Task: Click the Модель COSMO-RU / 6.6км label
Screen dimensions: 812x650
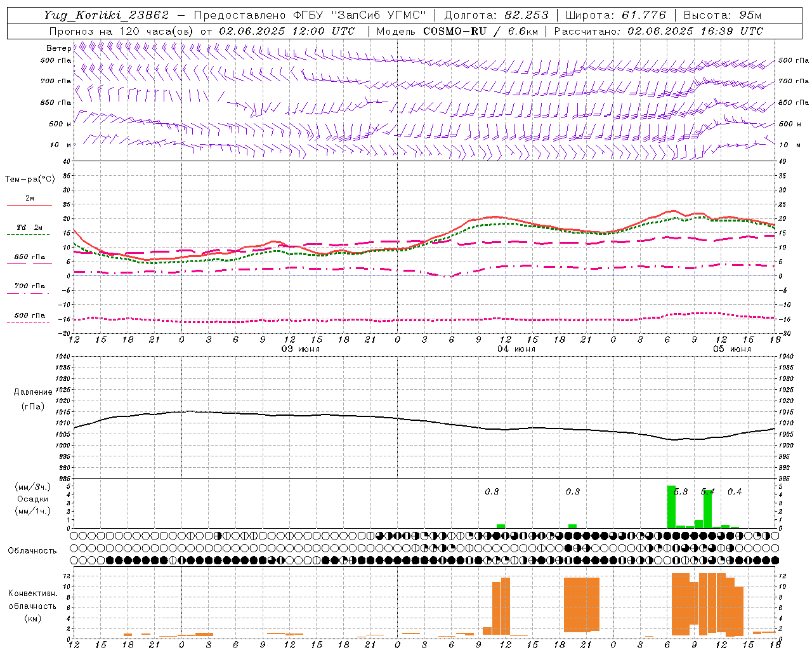Action: [457, 31]
